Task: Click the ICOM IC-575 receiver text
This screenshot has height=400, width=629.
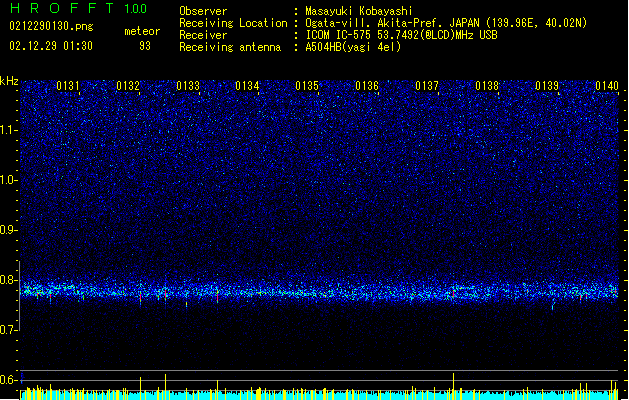Action: (x=401, y=35)
